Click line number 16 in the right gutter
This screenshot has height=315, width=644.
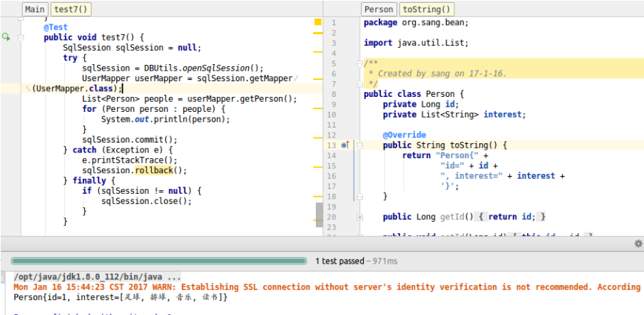pos(332,175)
